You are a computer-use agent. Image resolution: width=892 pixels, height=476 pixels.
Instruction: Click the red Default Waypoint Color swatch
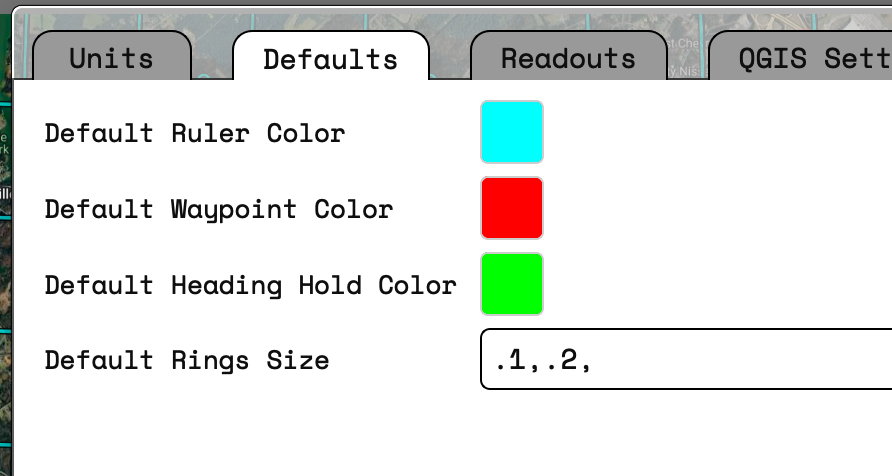512,208
